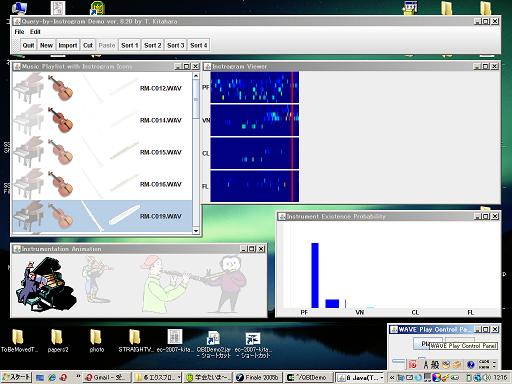The image size is (512, 384).
Task: Click the flute icon in RM-C019.WAV row
Action: click(x=124, y=215)
